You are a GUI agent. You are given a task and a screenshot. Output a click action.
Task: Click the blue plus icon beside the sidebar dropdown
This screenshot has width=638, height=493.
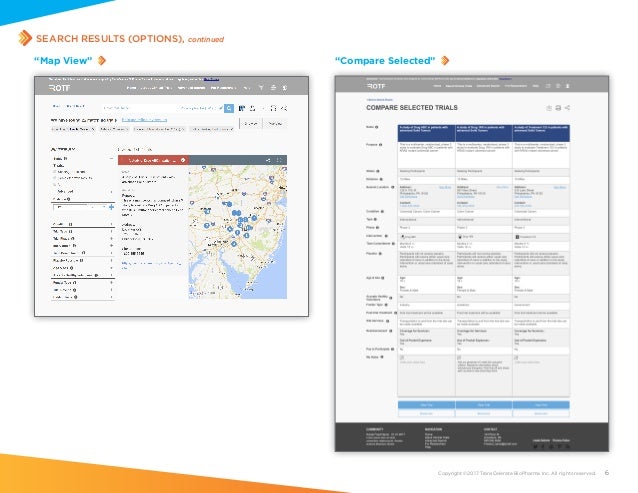tap(111, 207)
